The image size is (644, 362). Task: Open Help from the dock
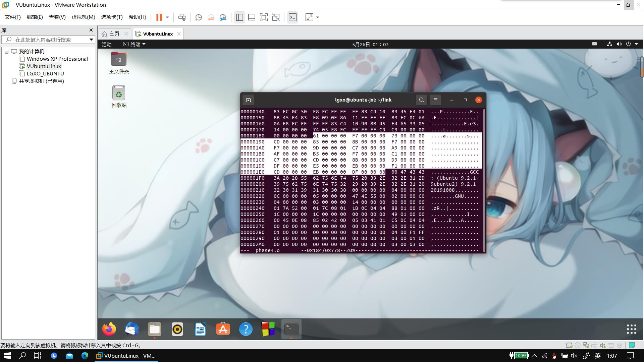[246, 329]
